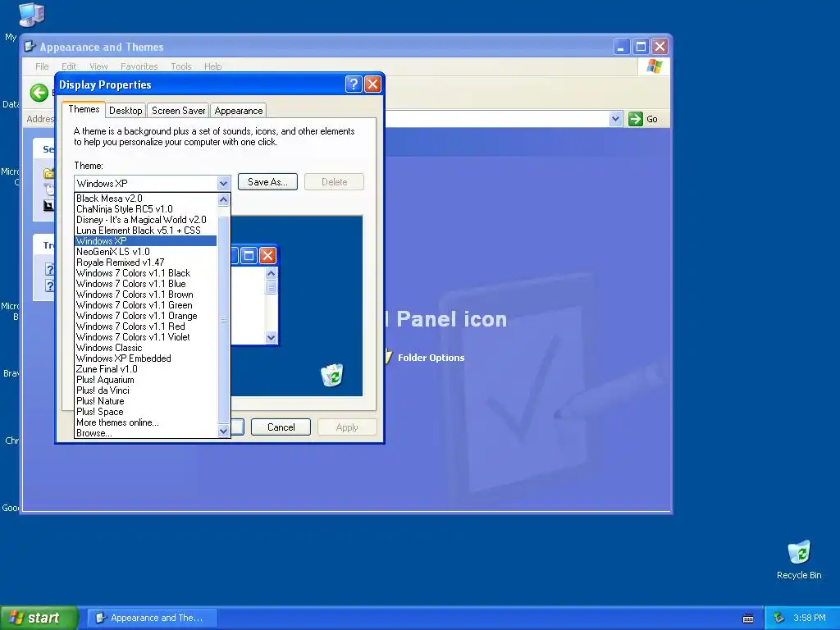
Task: Choose the Browse... entry in theme list
Action: [146, 433]
